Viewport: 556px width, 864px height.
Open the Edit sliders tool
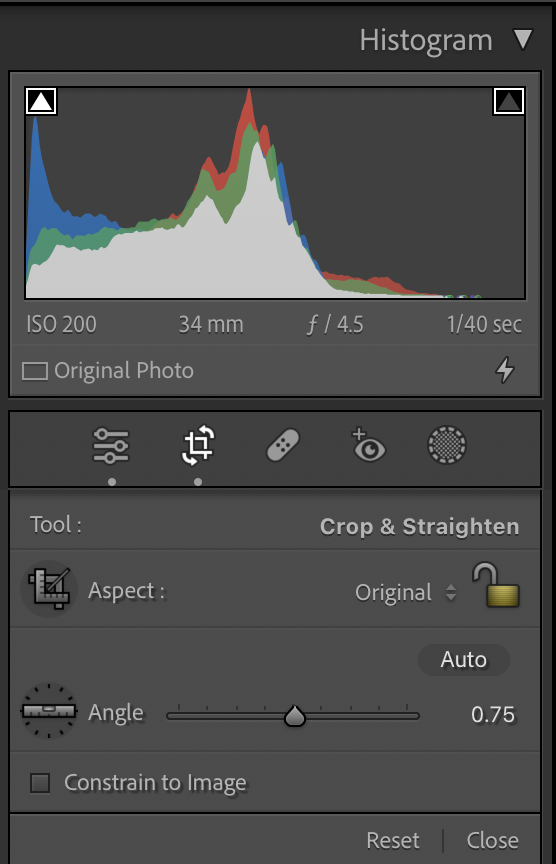(x=111, y=445)
